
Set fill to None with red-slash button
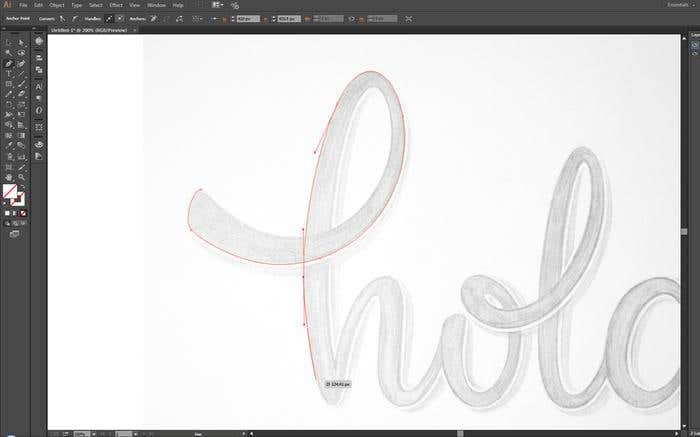click(x=23, y=213)
